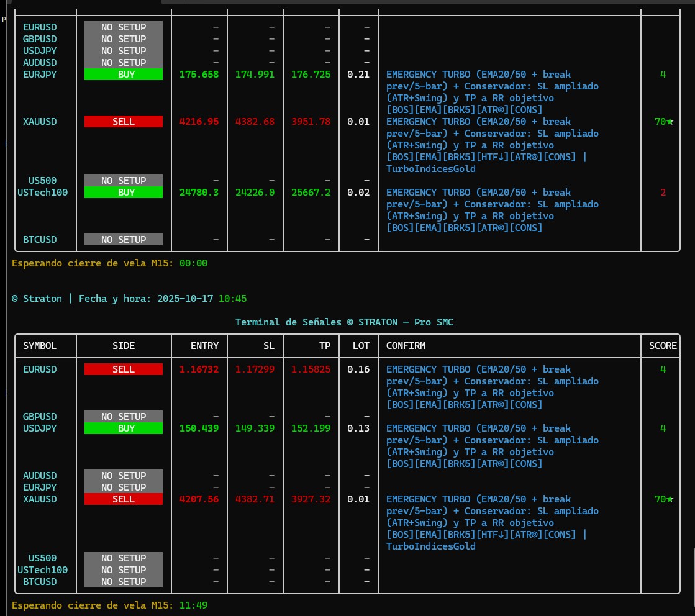Select the SELL badge beside entry 4207.56
The width and height of the screenshot is (695, 616).
[x=123, y=499]
